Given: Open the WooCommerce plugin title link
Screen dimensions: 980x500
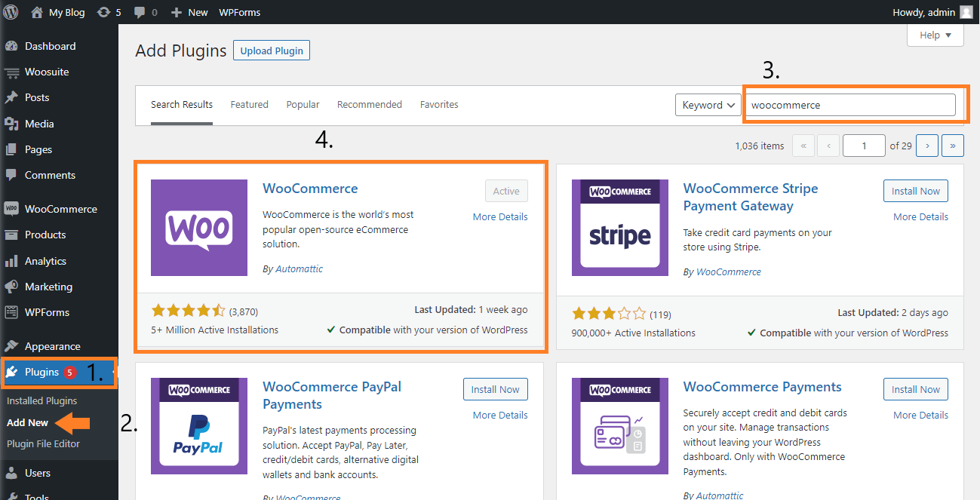Looking at the screenshot, I should [310, 189].
